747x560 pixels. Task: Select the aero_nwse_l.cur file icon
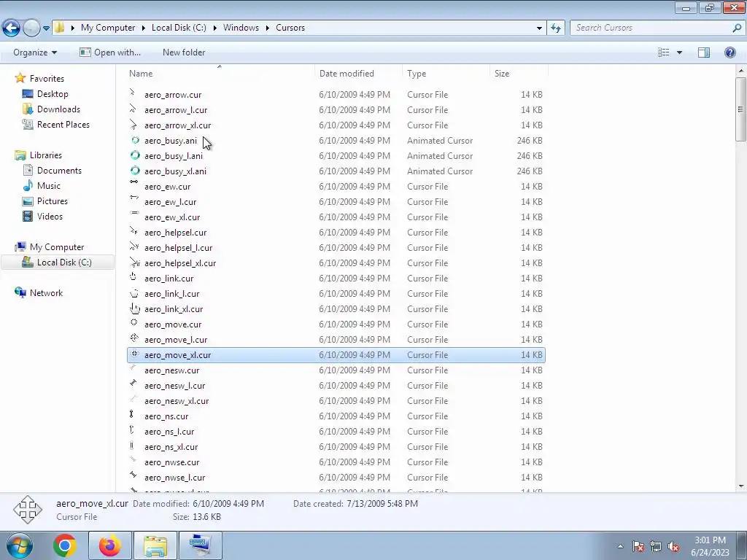(x=134, y=475)
